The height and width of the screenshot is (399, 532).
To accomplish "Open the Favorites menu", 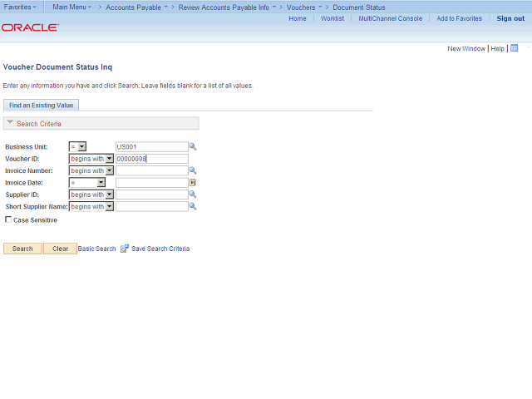I will point(20,7).
